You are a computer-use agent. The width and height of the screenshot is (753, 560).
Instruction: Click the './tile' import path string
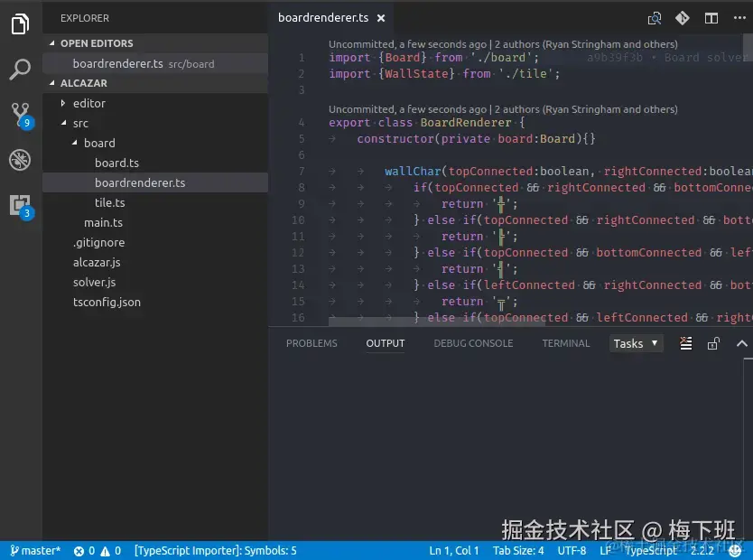pyautogui.click(x=525, y=73)
